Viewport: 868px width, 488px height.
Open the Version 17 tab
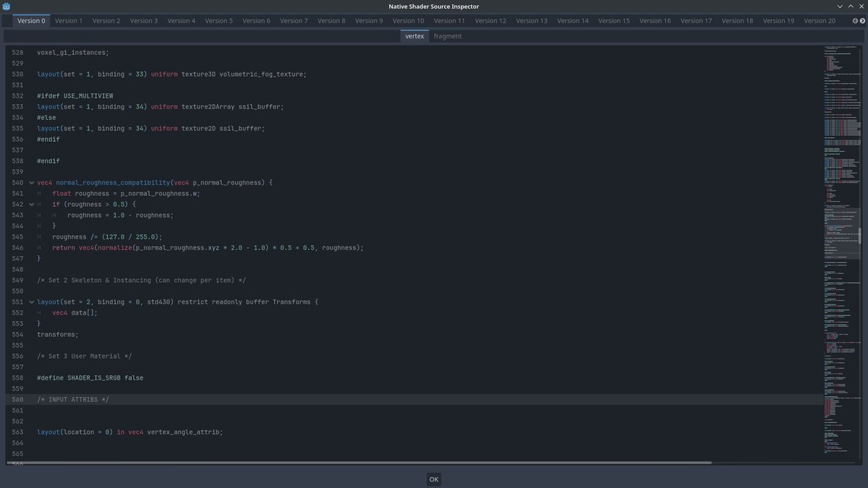pyautogui.click(x=697, y=21)
